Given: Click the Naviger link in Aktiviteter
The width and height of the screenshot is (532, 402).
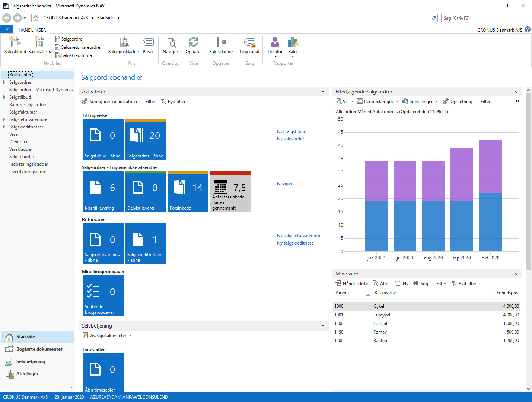Looking at the screenshot, I should tap(284, 184).
